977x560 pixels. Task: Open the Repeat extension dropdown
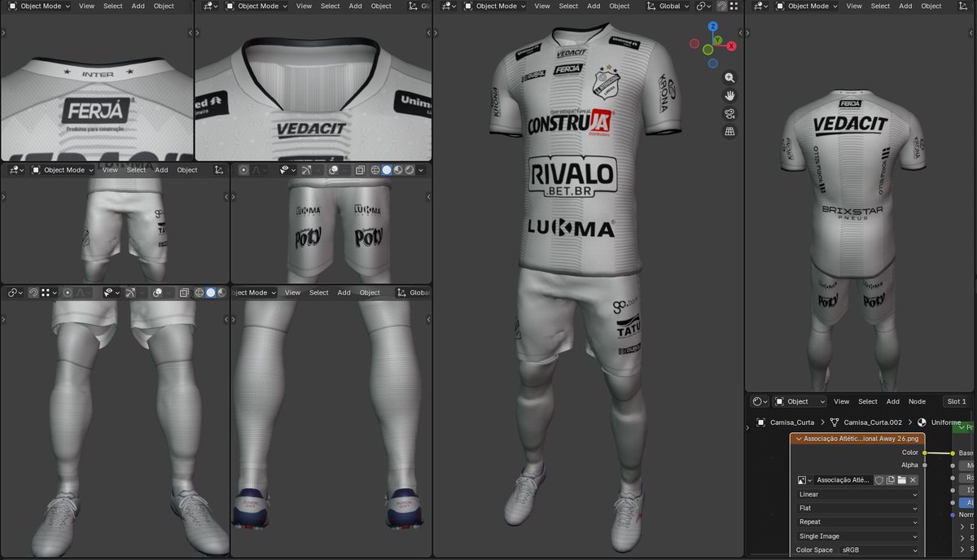(858, 522)
